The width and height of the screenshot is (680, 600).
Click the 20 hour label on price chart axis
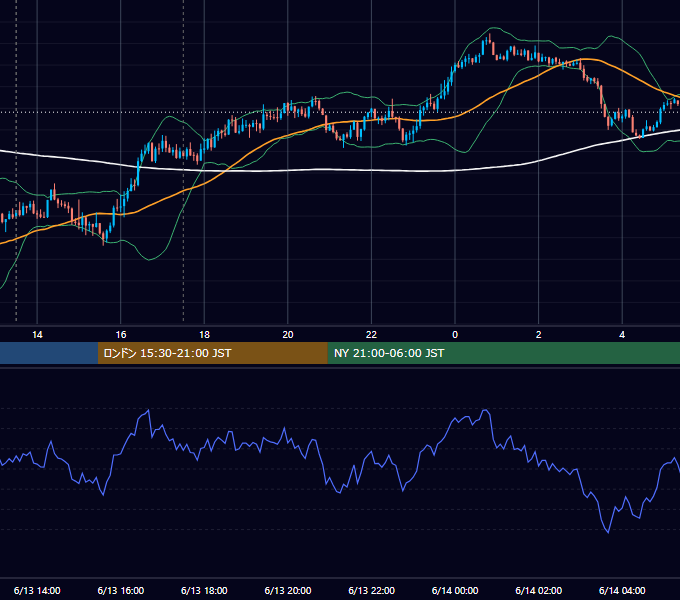[288, 335]
